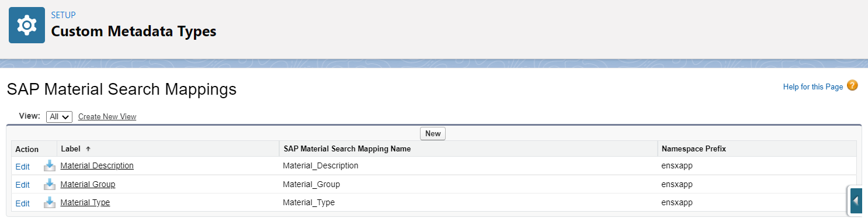Sort by SAP Material Search Mapping Name column

coord(347,149)
